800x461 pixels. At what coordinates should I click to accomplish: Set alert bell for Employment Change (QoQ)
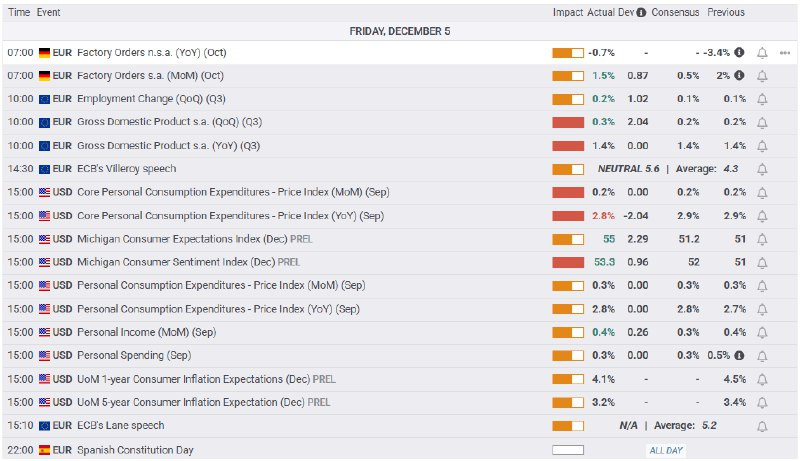(763, 99)
